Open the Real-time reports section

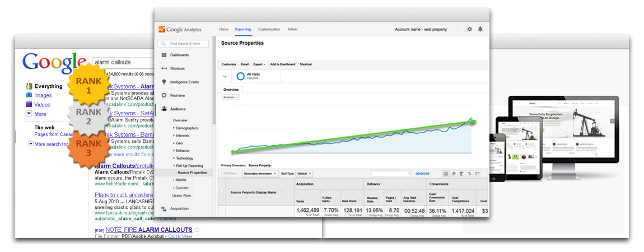click(x=164, y=96)
